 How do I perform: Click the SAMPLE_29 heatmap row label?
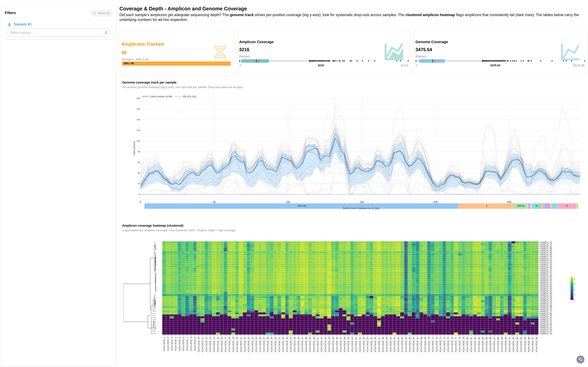[546, 242]
